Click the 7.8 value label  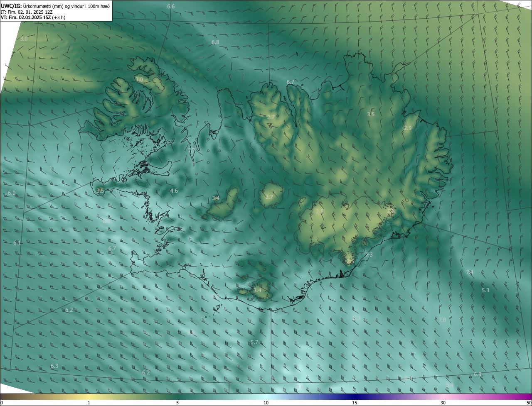[442, 320]
